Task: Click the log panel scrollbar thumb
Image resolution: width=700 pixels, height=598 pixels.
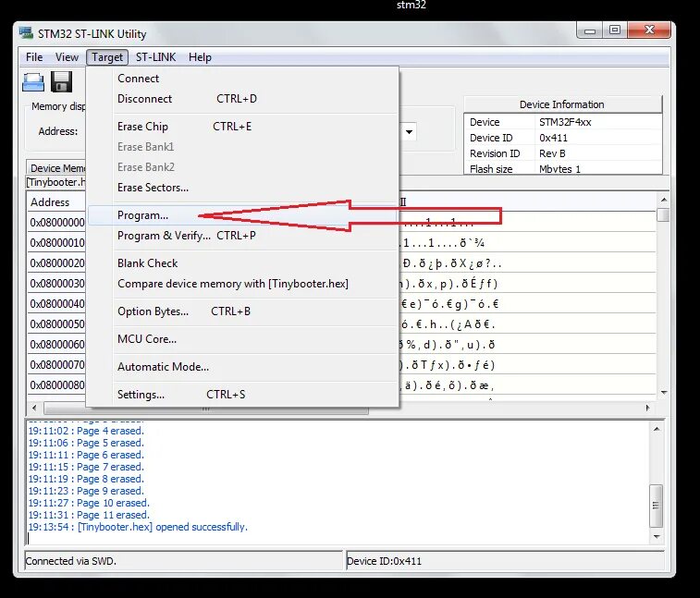Action: (x=656, y=506)
